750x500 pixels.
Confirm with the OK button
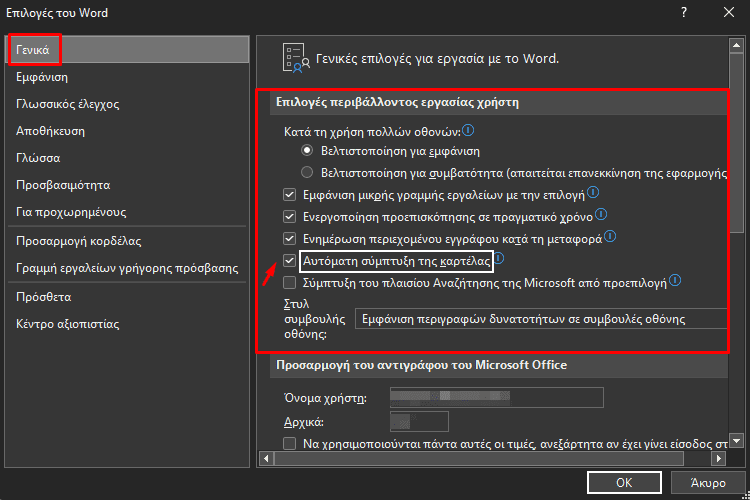point(624,482)
